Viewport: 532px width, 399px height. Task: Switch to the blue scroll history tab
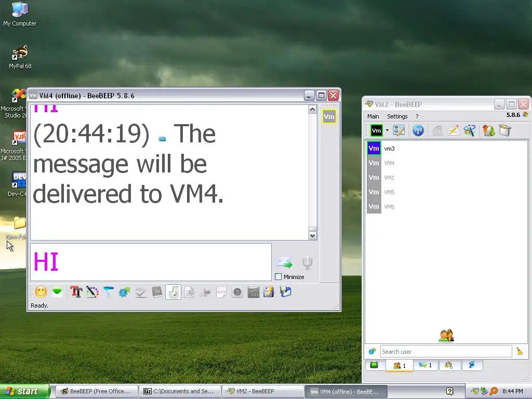(x=472, y=365)
